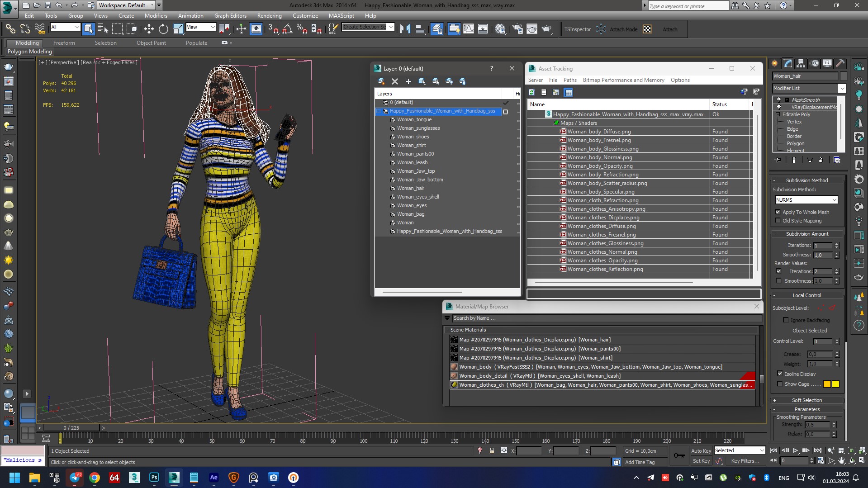Click Zoom Extents viewport navigation icon

(x=852, y=450)
